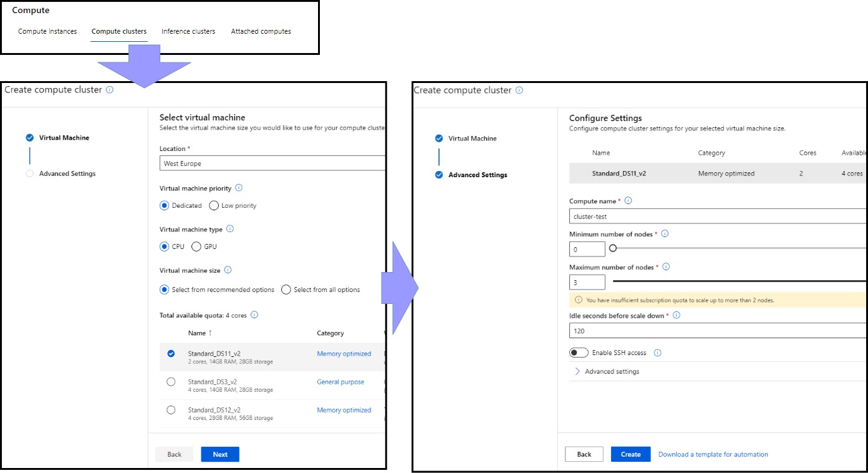Viewport: 868px width, 473px height.
Task: Click info icon next to Total available quota
Action: pyautogui.click(x=254, y=315)
